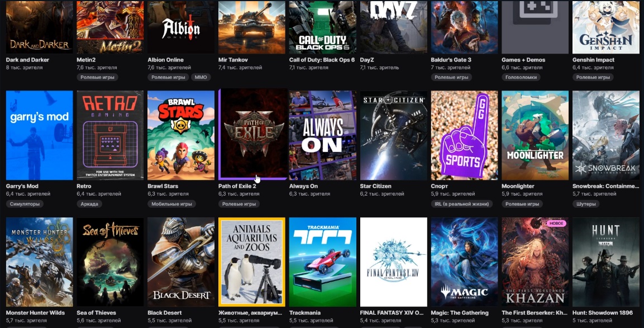Click Ролевые игры tag under Albion Online

168,77
